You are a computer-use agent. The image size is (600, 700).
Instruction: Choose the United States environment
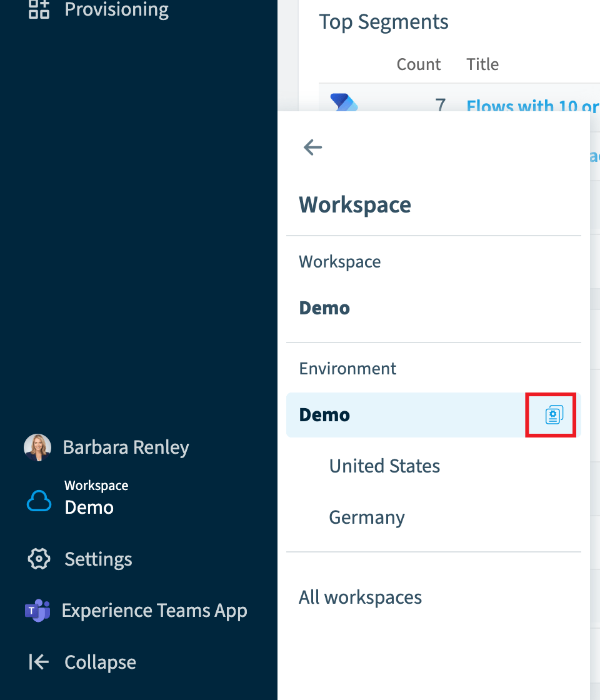(384, 466)
